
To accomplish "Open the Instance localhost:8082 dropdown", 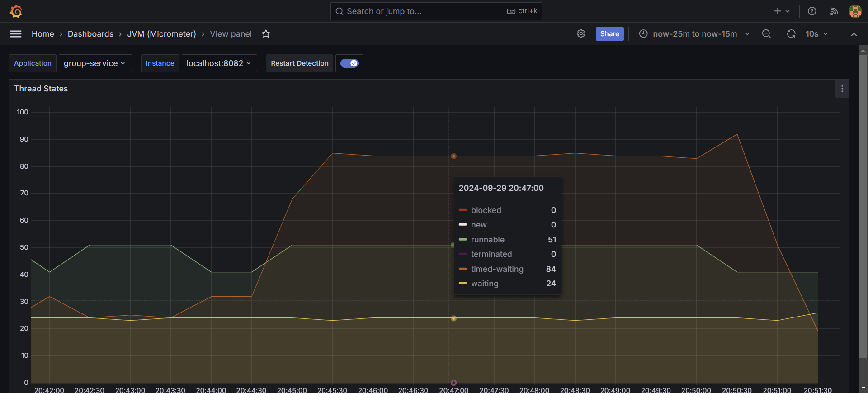I will 219,63.
